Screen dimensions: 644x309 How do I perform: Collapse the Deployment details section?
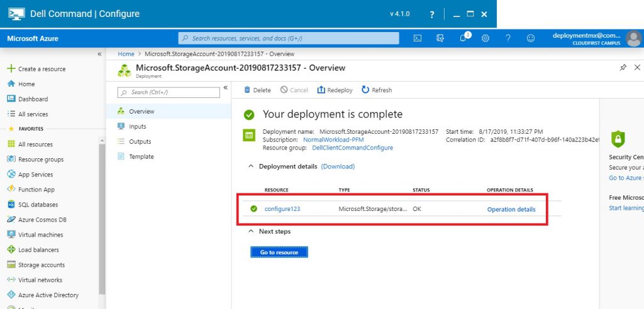point(252,166)
